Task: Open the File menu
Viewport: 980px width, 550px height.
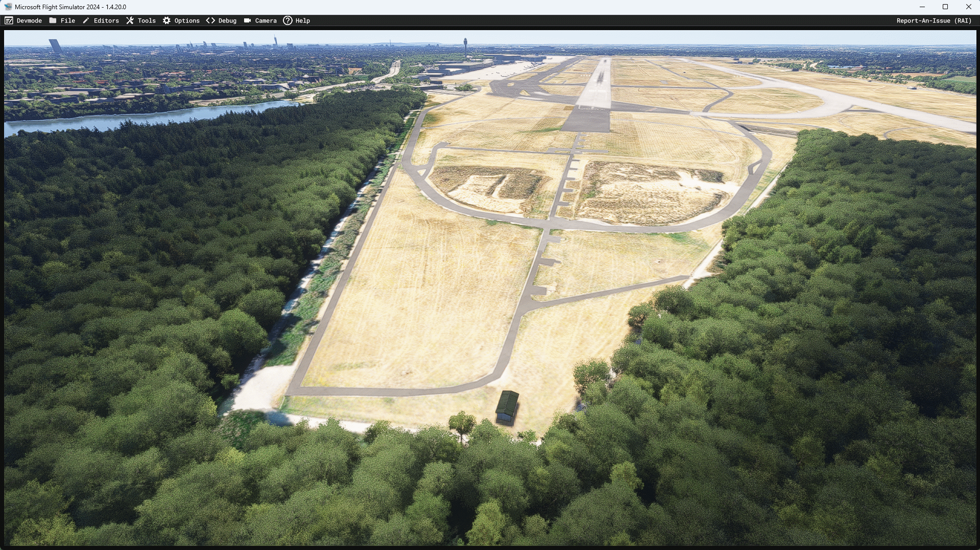Action: click(67, 20)
